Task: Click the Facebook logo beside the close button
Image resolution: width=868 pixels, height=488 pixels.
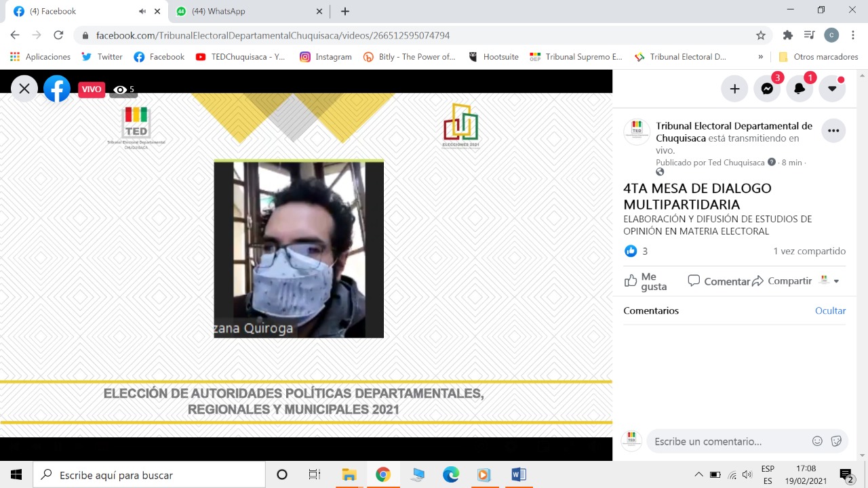Action: pyautogui.click(x=57, y=89)
